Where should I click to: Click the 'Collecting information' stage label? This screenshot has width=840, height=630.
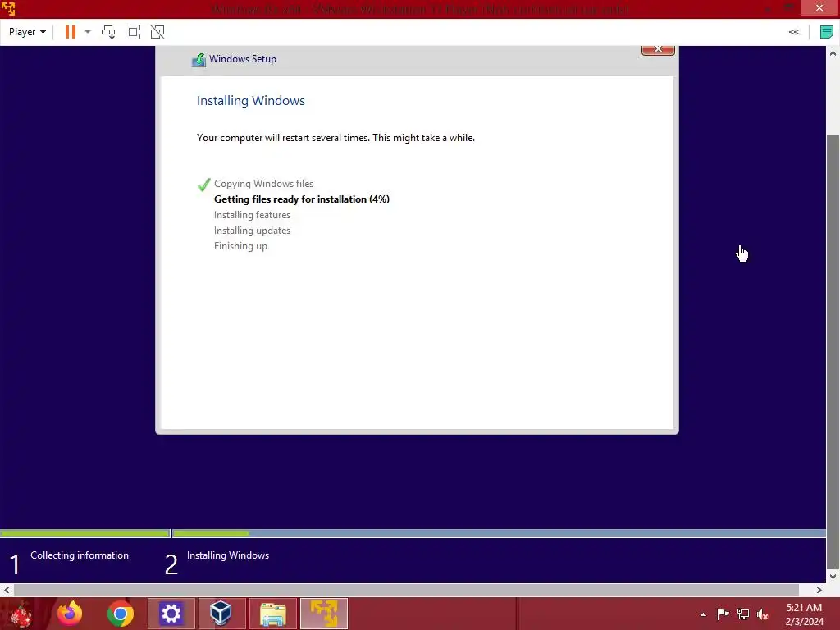point(80,555)
